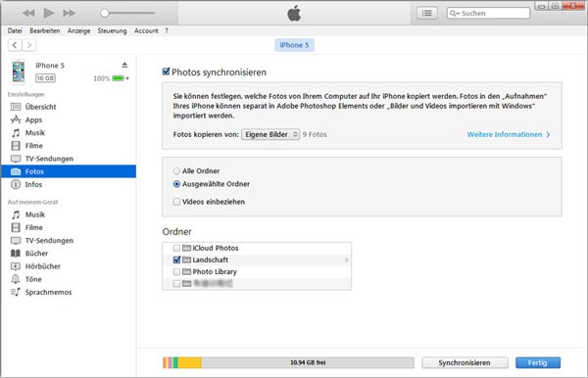Open the help question mark menu
588x378 pixels.
pos(167,30)
